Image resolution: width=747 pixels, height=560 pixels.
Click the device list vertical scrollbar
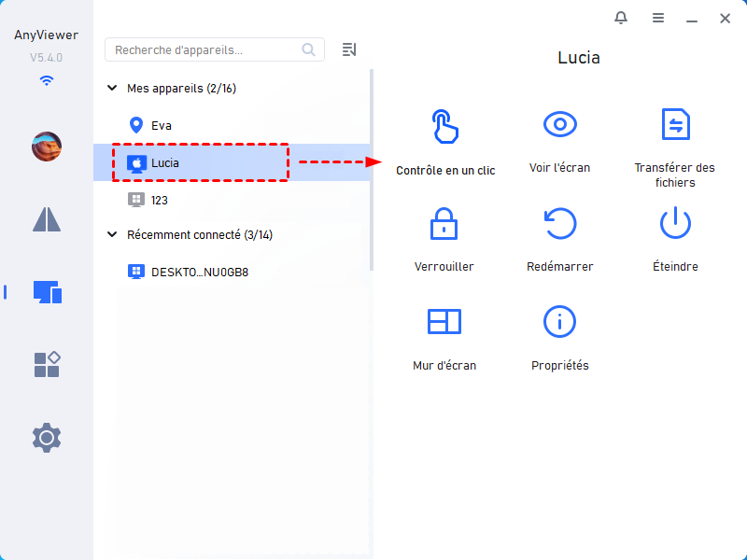371,170
